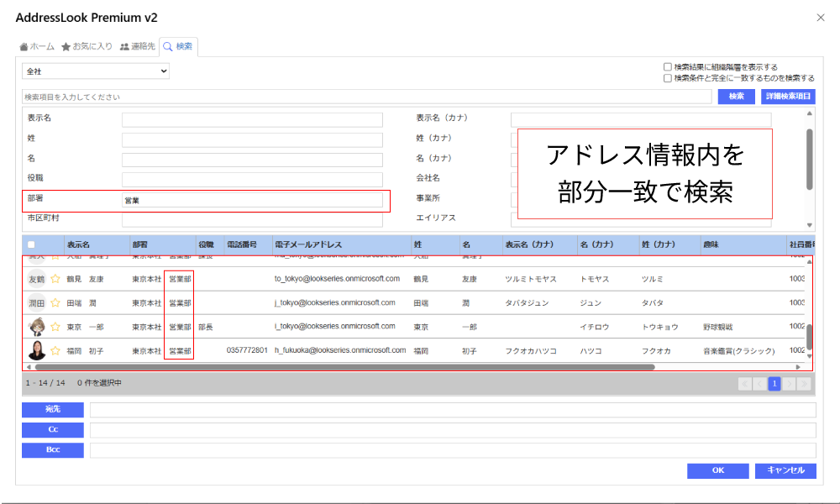Click 福岡 初子's avatar photo
Image resolution: width=840 pixels, height=504 pixels.
37,350
